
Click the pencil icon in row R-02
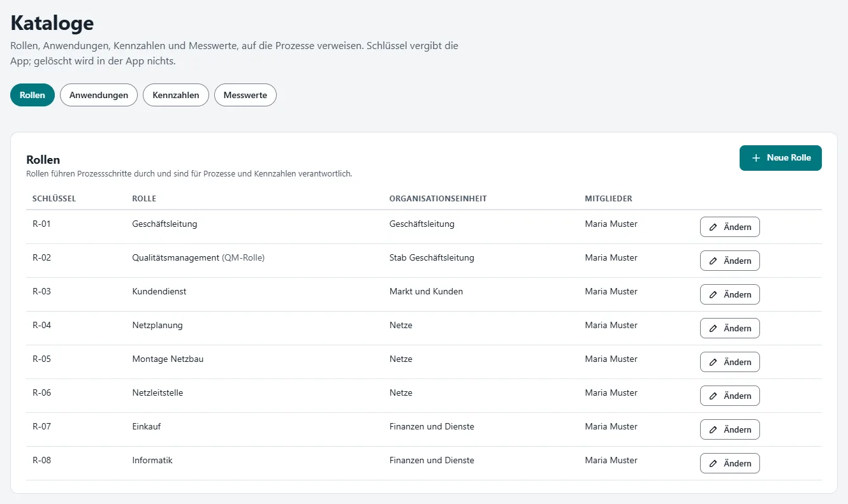pyautogui.click(x=713, y=261)
